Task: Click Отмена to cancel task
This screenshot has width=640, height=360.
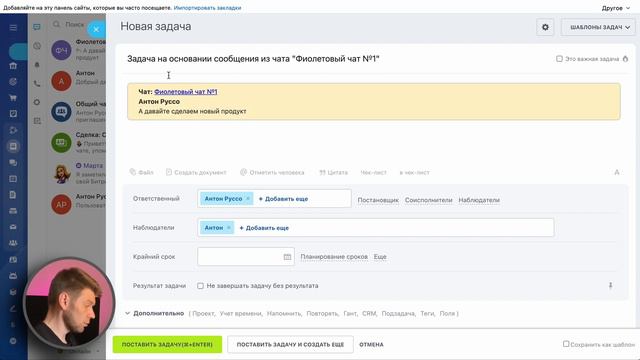Action: coord(371,344)
